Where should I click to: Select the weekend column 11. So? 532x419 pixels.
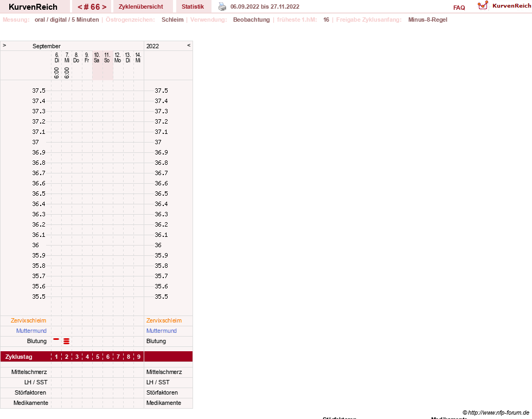107,57
